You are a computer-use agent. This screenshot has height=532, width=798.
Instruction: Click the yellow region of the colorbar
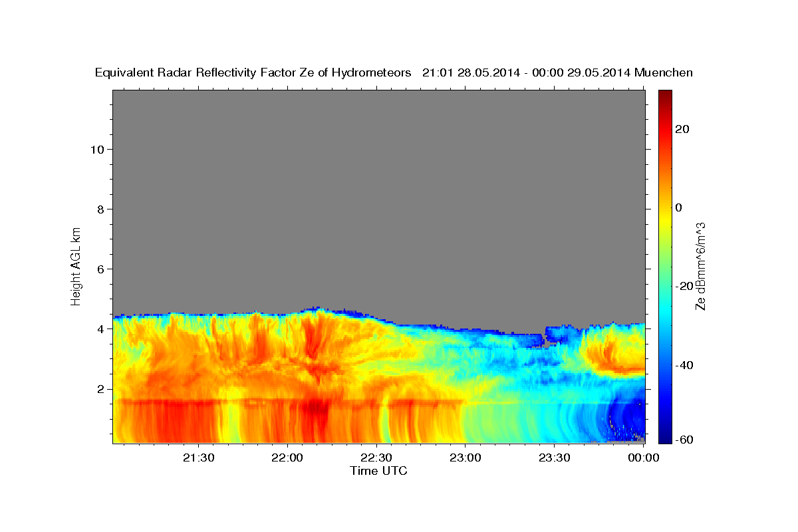pos(665,219)
